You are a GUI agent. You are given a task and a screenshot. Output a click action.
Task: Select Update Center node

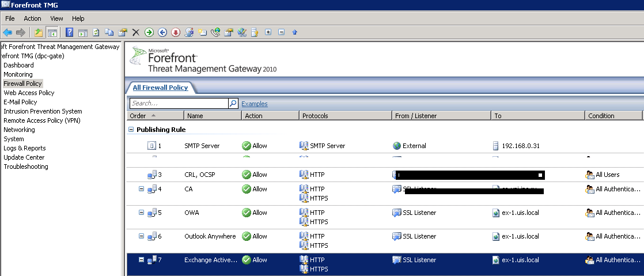click(24, 157)
